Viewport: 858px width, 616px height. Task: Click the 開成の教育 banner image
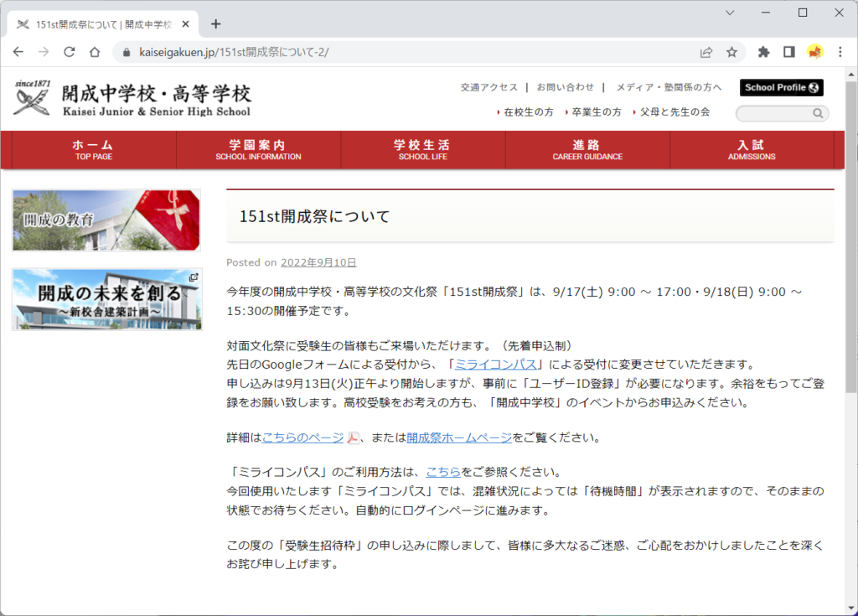pos(106,220)
